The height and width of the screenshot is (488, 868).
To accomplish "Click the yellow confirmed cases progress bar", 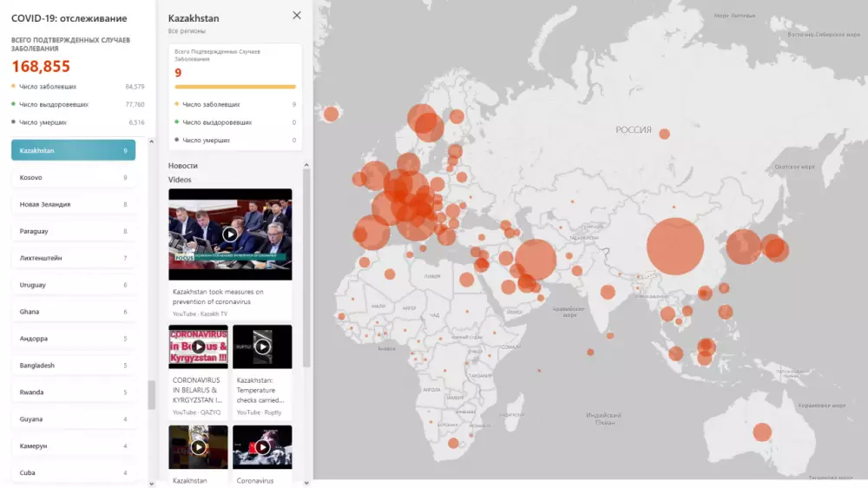I will coord(235,87).
